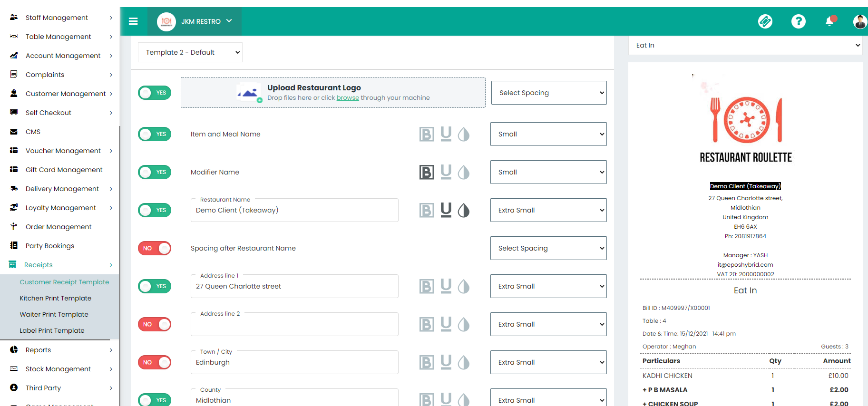This screenshot has width=868, height=406.
Task: Toggle bold for Address line 2
Action: [x=427, y=324]
